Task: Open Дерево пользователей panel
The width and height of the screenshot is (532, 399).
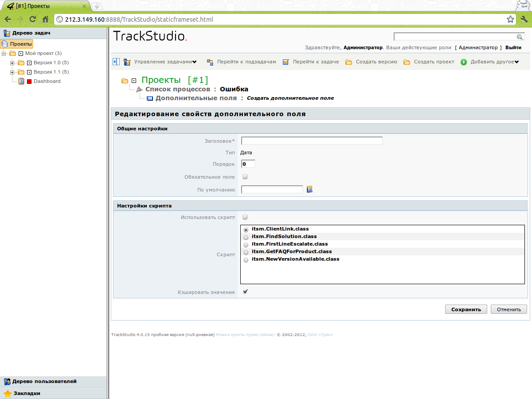Action: click(53, 381)
